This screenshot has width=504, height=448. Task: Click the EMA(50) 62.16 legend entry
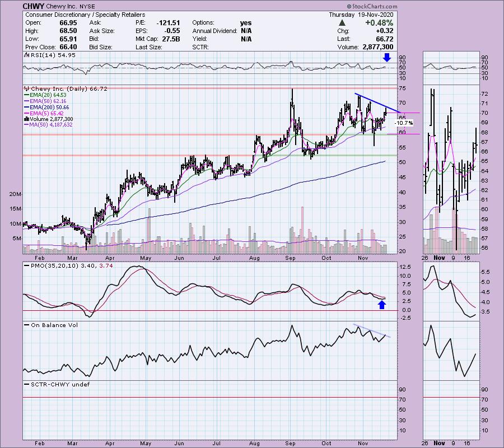pyautogui.click(x=46, y=101)
